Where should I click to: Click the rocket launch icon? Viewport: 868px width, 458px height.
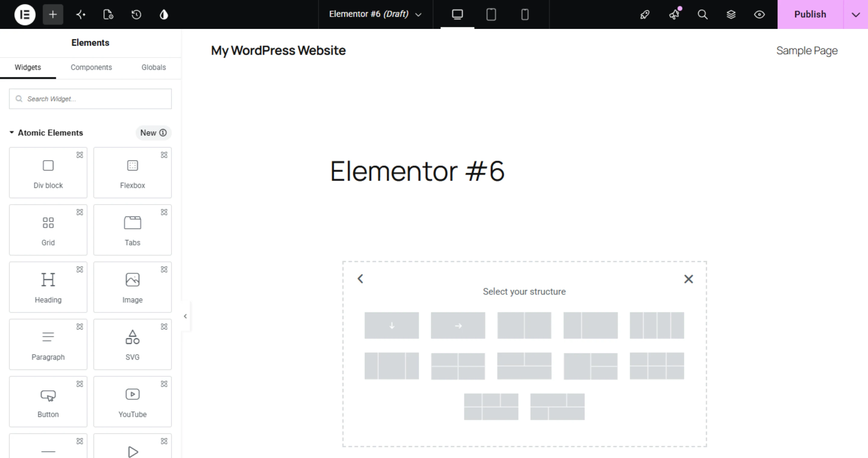(x=645, y=14)
